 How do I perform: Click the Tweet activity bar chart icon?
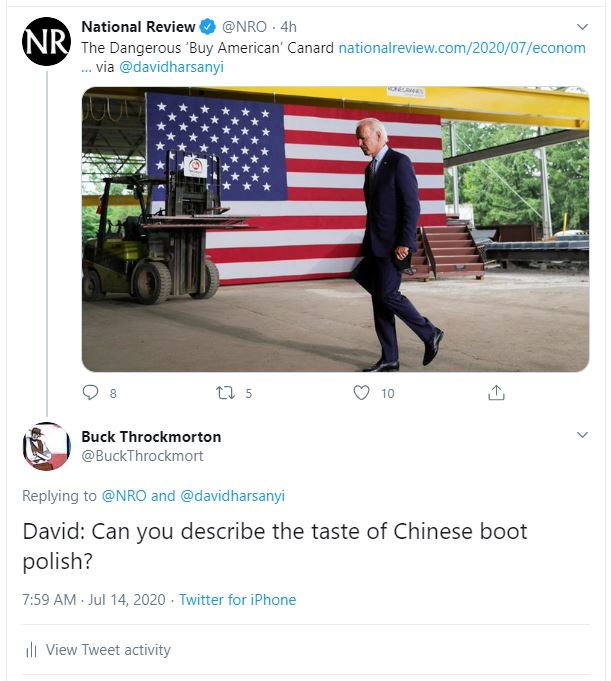pyautogui.click(x=31, y=650)
